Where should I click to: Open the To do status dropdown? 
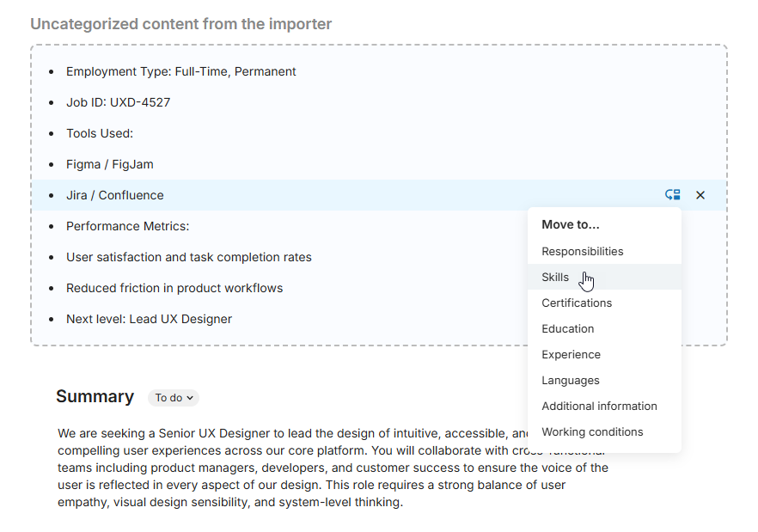click(x=173, y=397)
